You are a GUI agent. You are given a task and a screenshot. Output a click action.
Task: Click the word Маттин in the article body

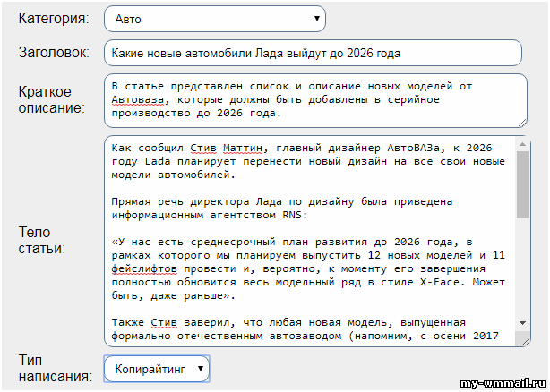[x=243, y=149]
